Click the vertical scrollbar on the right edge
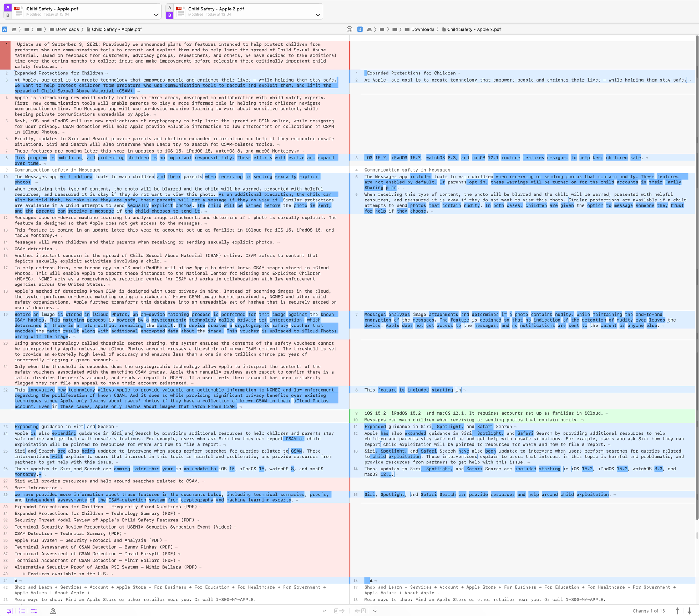Viewport: 699px width, 616px height. point(697,277)
